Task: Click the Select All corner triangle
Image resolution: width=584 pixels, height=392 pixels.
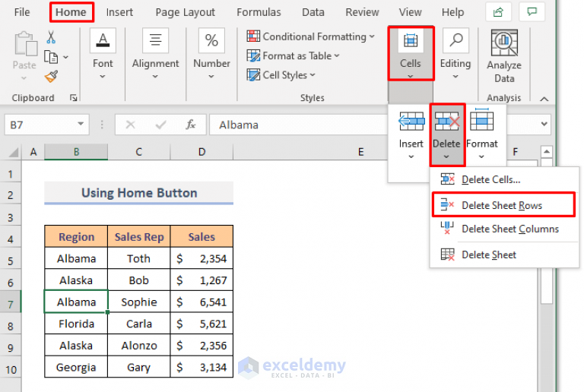Action: pyautogui.click(x=14, y=153)
